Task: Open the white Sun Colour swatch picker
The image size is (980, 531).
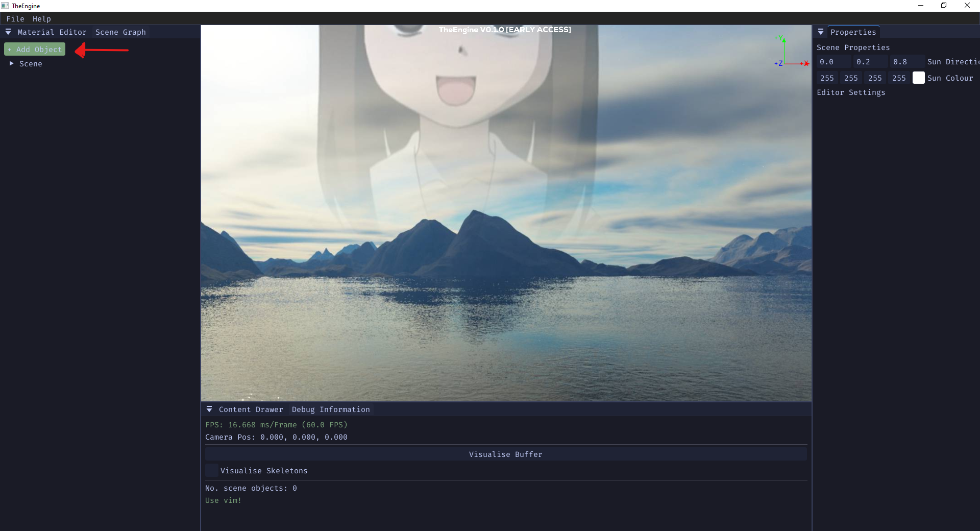Action: (x=919, y=78)
